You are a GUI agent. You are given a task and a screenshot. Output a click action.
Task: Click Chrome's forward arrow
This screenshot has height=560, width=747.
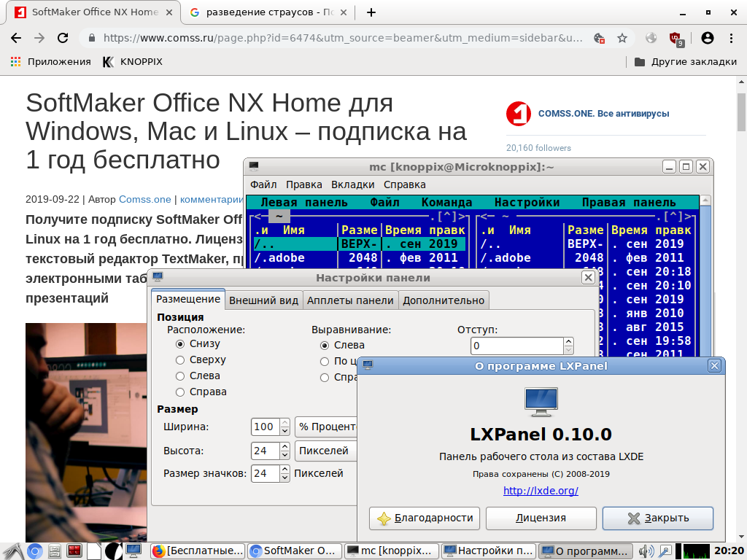pyautogui.click(x=39, y=38)
